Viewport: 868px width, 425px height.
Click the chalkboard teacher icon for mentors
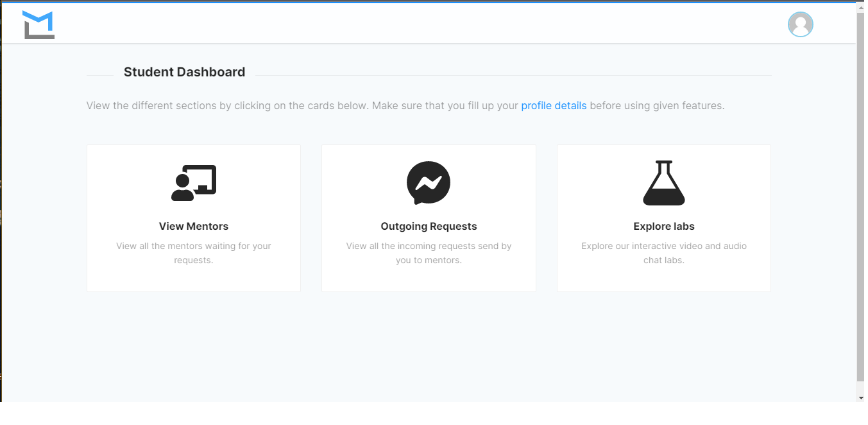tap(194, 183)
